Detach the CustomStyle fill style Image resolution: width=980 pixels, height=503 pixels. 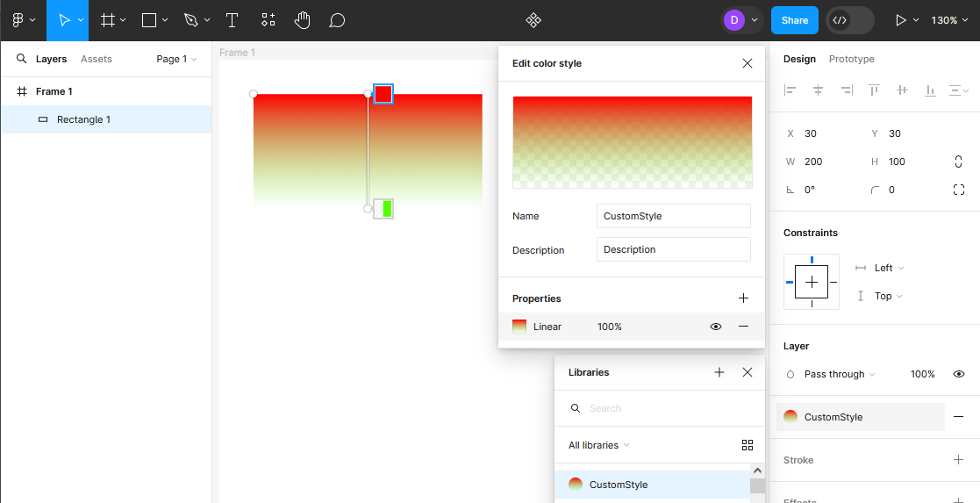[x=958, y=417]
